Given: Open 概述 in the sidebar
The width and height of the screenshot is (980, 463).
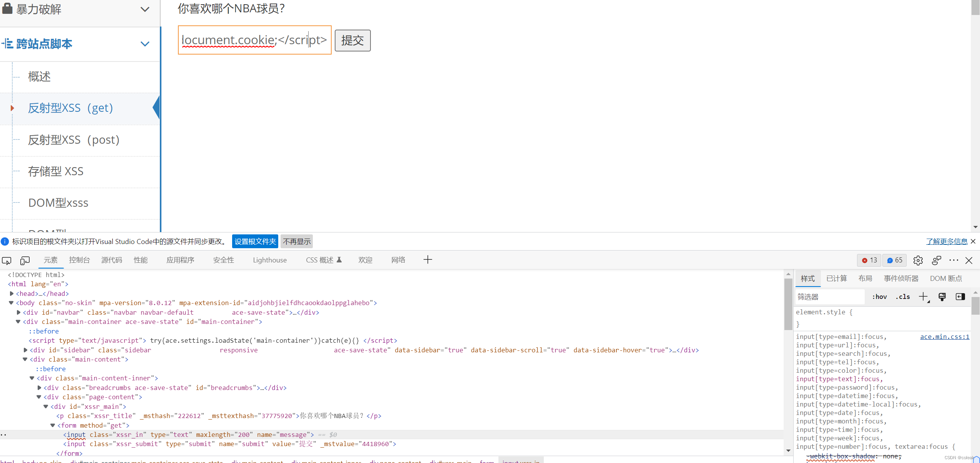Looking at the screenshot, I should [39, 76].
